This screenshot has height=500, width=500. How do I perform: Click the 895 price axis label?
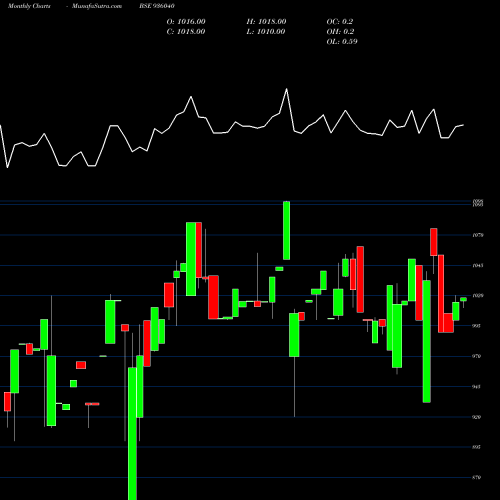coord(477,447)
